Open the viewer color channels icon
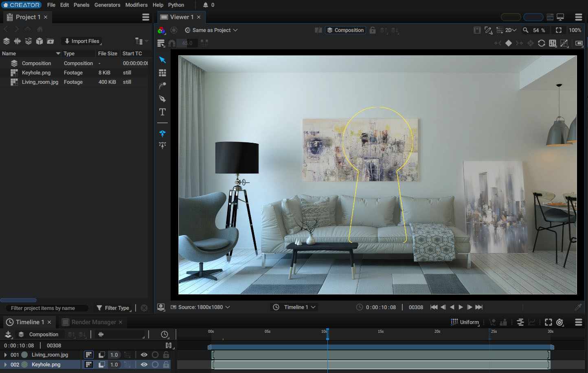The width and height of the screenshot is (588, 373). point(162,30)
